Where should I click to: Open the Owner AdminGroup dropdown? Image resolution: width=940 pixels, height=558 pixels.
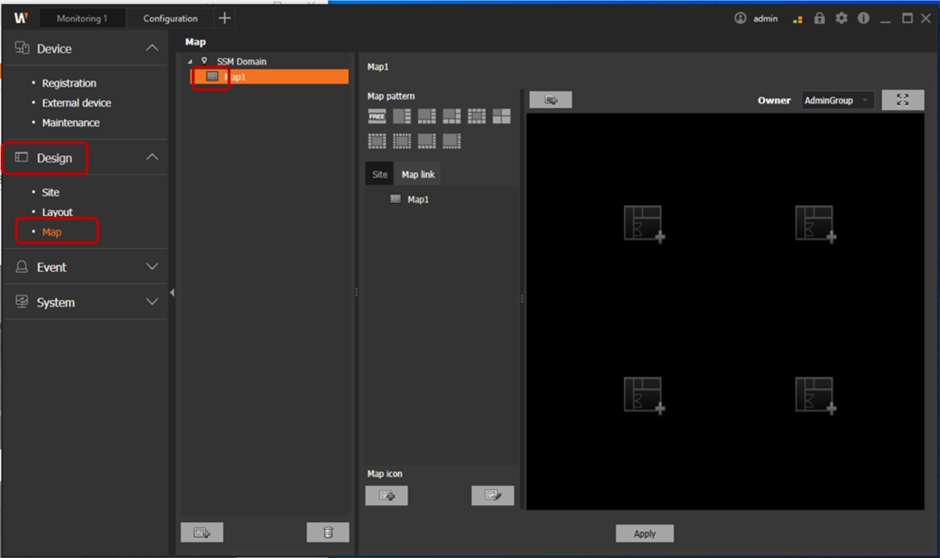(837, 100)
